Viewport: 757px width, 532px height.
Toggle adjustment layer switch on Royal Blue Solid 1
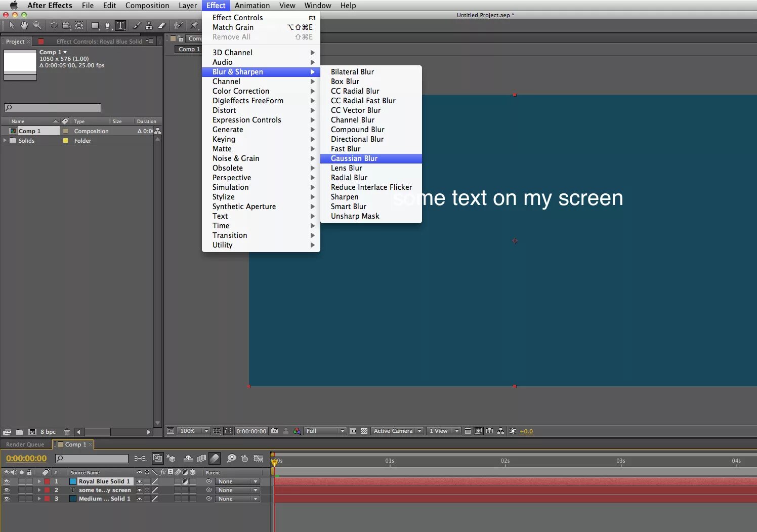point(185,481)
